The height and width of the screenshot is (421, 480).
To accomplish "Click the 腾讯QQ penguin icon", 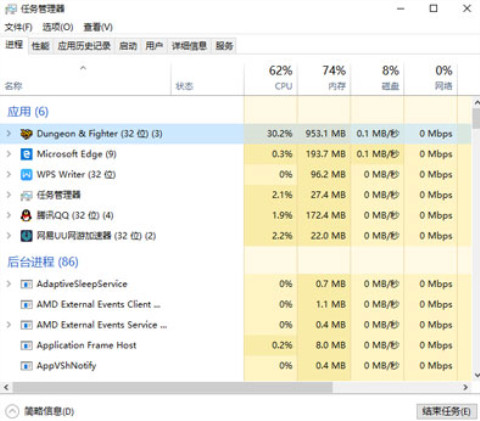I will pyautogui.click(x=26, y=216).
